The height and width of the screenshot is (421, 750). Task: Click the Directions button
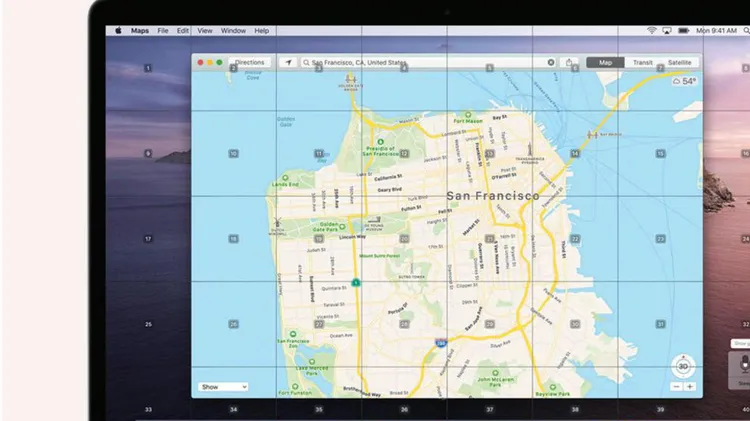[249, 63]
